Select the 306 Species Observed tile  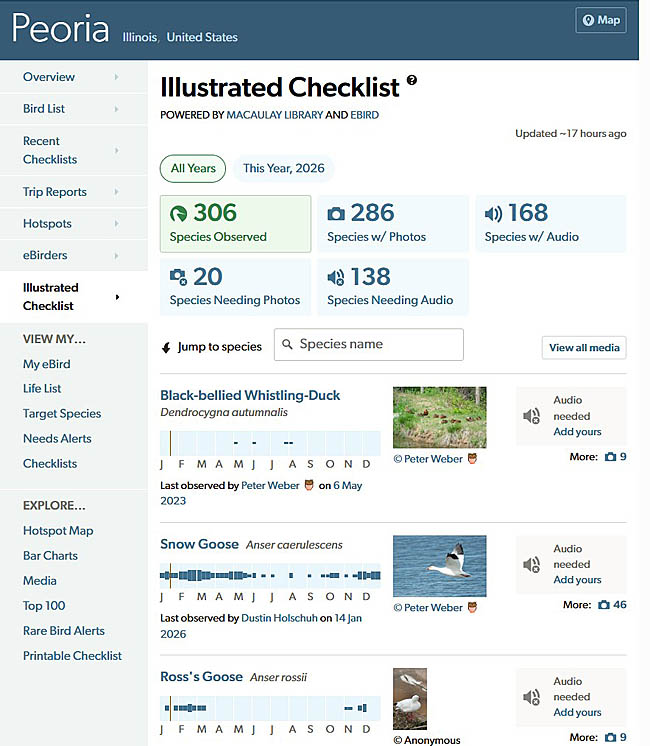point(235,223)
